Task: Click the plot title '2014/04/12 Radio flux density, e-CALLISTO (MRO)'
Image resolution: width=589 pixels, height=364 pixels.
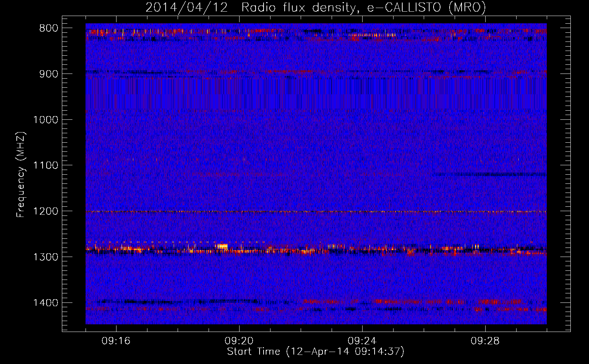Action: point(316,8)
